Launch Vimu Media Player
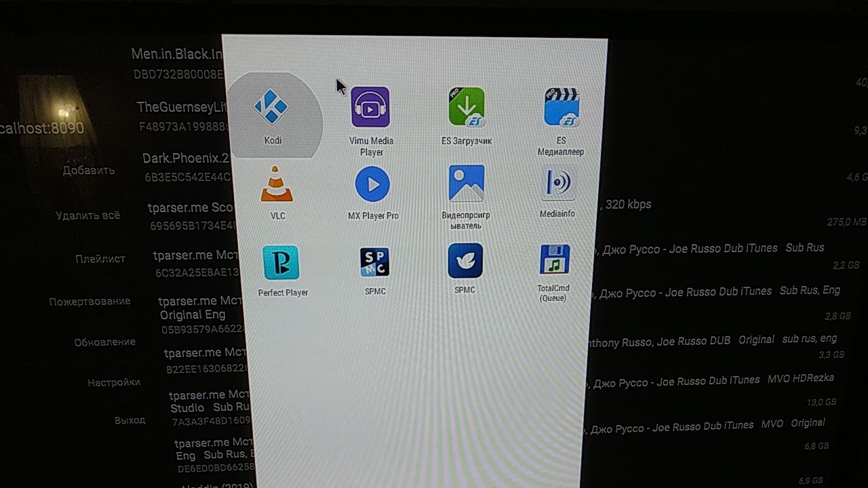868x488 pixels. (x=371, y=122)
